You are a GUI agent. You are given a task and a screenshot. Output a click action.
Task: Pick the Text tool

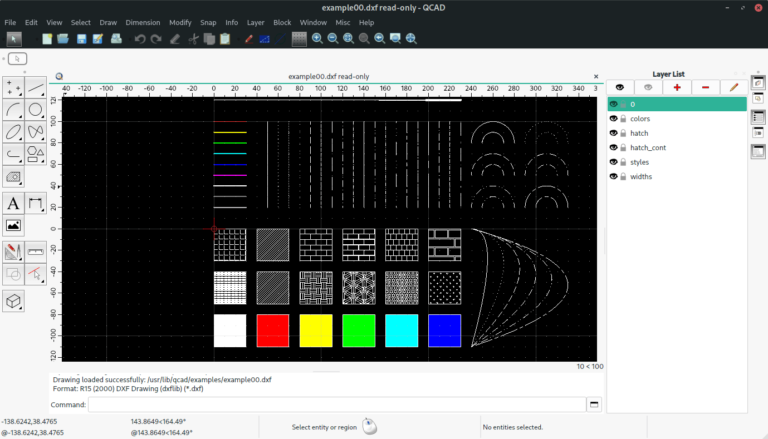tap(13, 203)
